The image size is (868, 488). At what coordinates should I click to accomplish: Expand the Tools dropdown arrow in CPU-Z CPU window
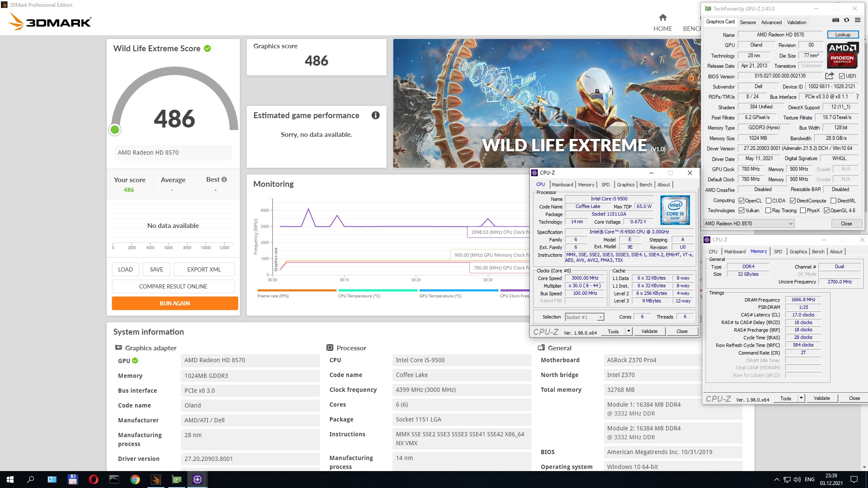(629, 331)
